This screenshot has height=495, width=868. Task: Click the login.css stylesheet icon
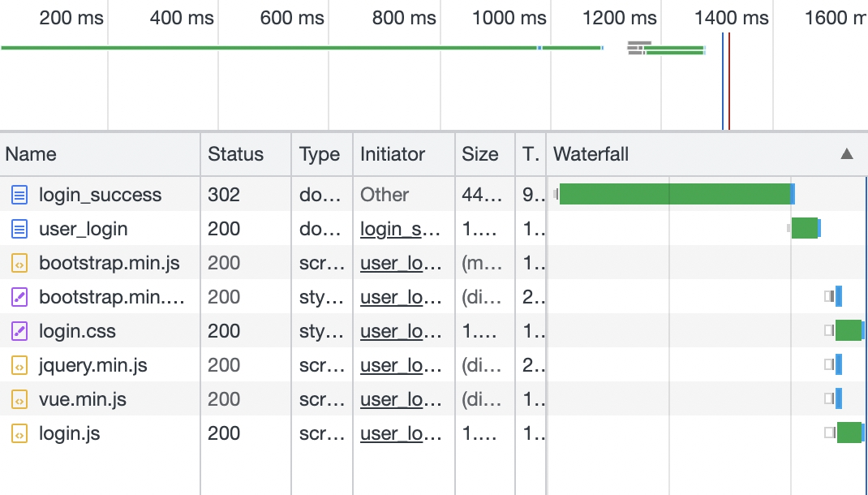(x=19, y=331)
